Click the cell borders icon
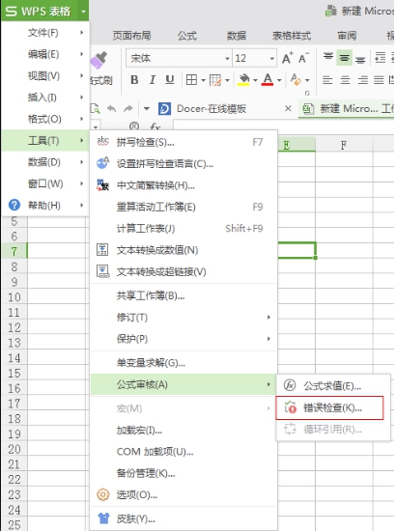395x532 pixels. [x=192, y=80]
